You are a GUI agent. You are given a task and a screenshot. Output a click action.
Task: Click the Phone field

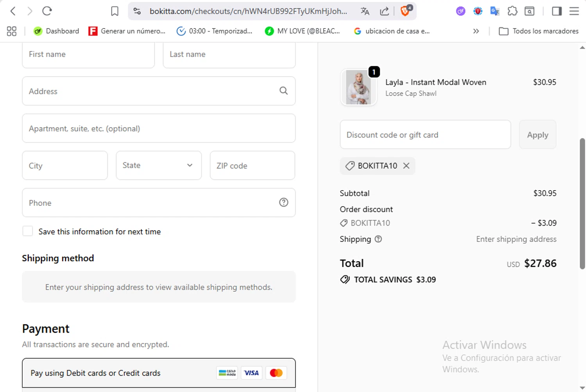[x=159, y=203]
